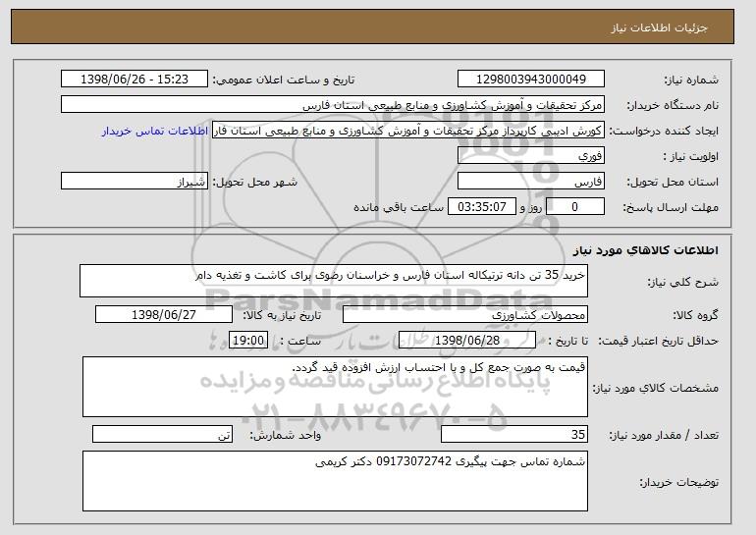Click the remaining time field 03:35:07

[x=482, y=207]
